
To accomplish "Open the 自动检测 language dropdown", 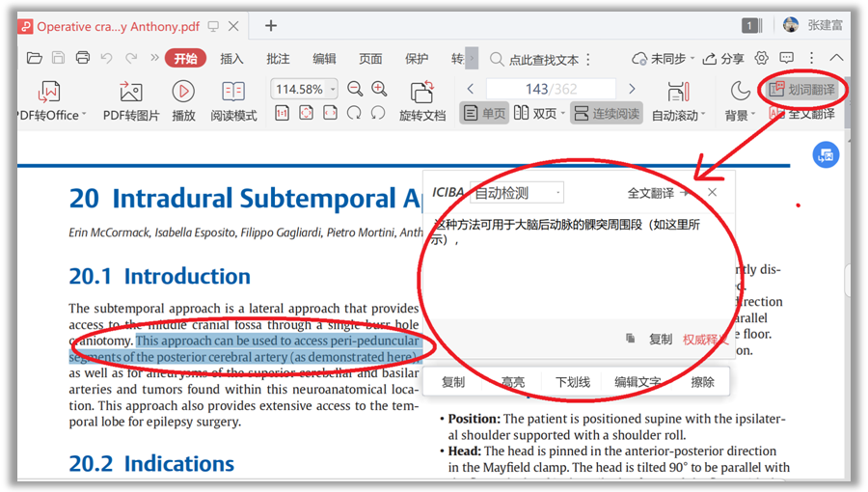I will 516,193.
